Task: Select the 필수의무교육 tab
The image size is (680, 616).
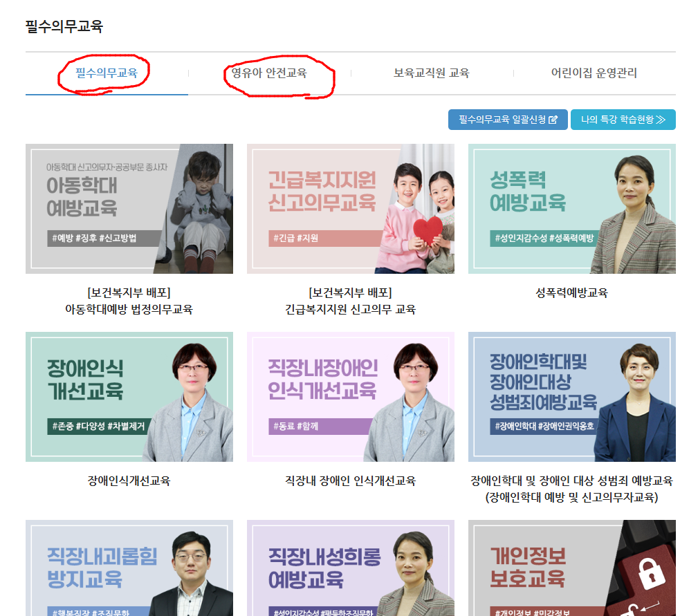Action: coord(107,73)
